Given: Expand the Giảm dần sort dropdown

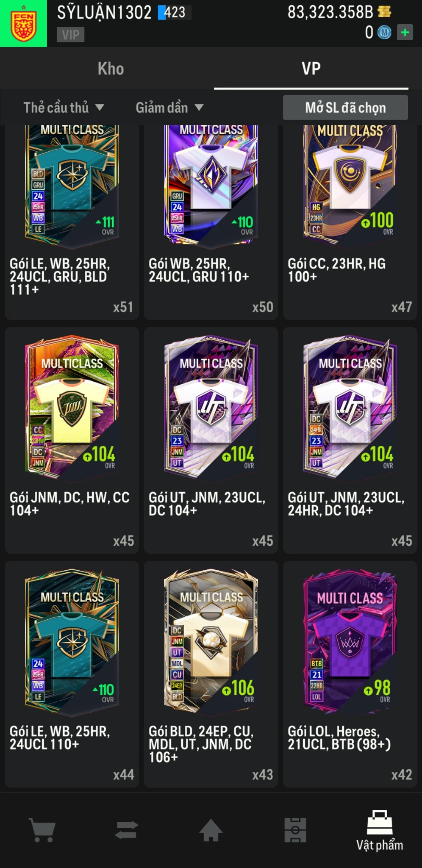Looking at the screenshot, I should [170, 108].
